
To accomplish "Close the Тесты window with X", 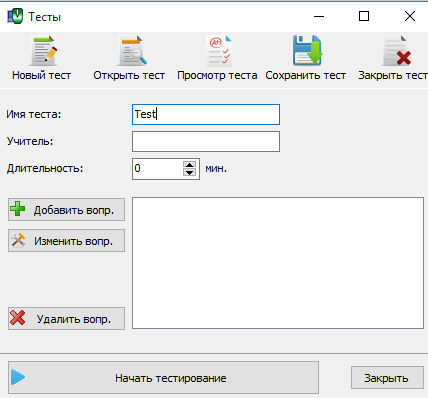I will tap(410, 16).
